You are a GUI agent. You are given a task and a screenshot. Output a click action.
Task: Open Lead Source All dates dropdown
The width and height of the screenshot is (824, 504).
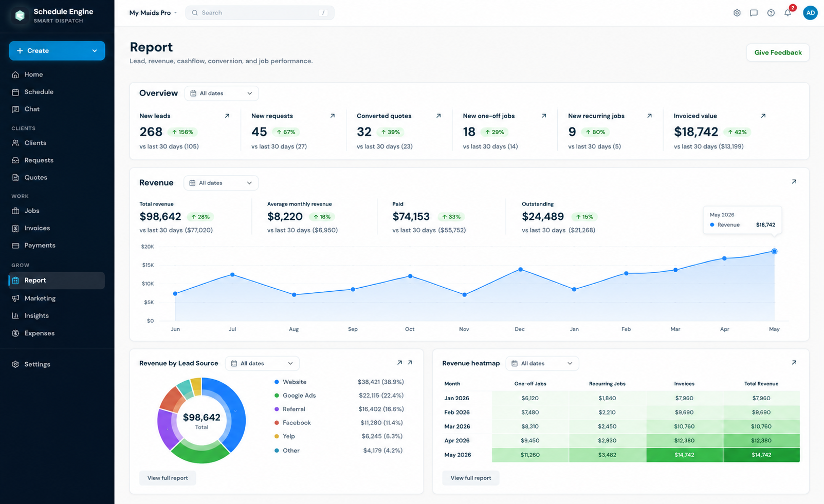pyautogui.click(x=262, y=363)
